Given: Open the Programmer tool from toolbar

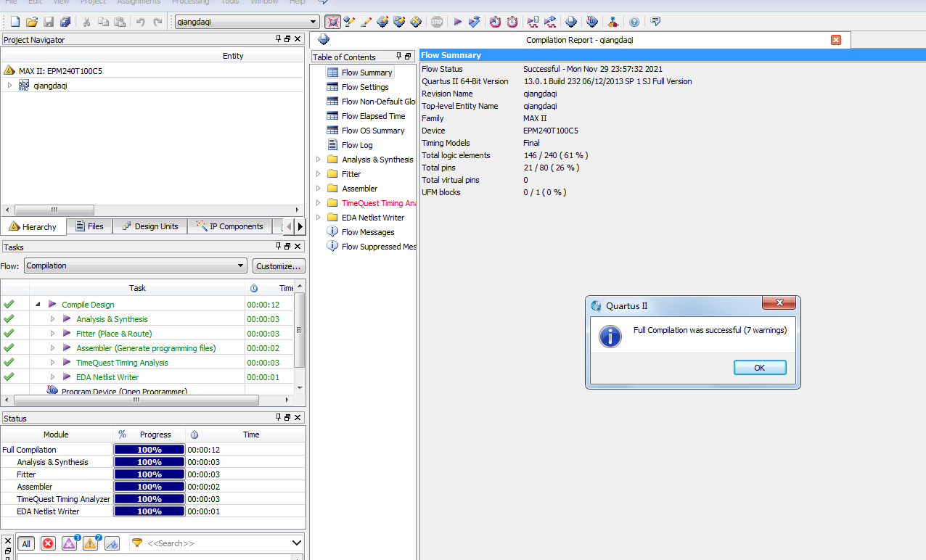Looking at the screenshot, I should pos(592,22).
